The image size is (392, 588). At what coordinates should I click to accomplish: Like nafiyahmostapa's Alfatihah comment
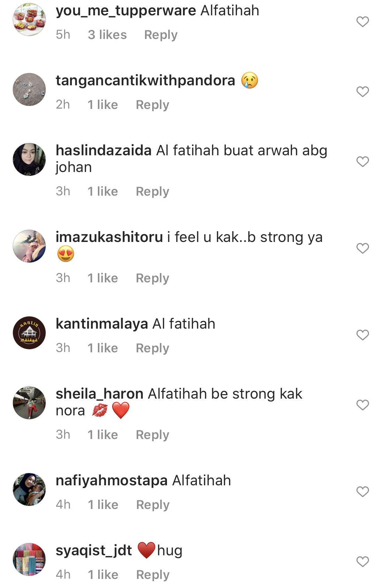point(362,492)
